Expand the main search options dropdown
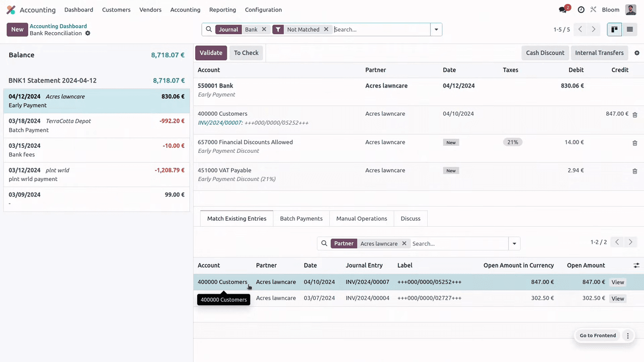The height and width of the screenshot is (362, 644). pyautogui.click(x=436, y=30)
